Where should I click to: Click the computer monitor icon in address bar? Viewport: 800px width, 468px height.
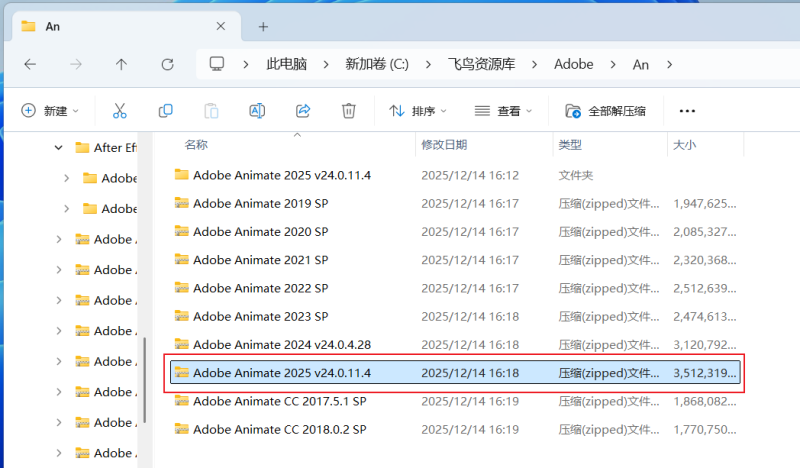point(217,64)
